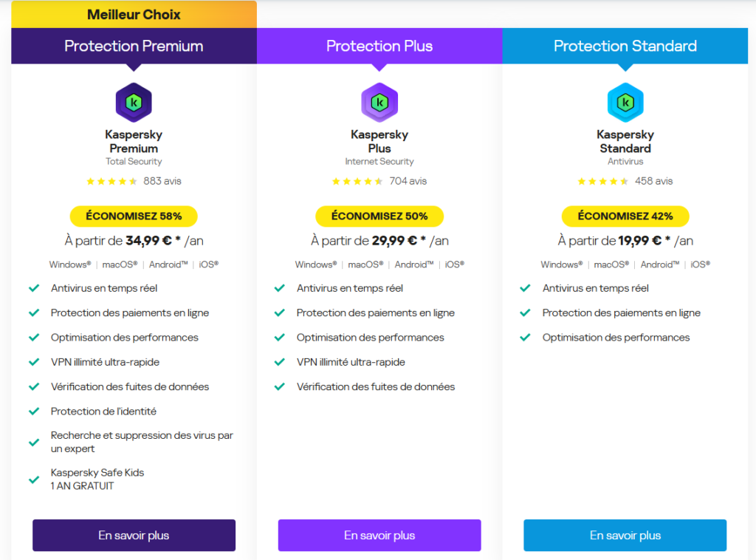Click the ÉCONOMISEZ 58% yellow badge

coord(134,216)
